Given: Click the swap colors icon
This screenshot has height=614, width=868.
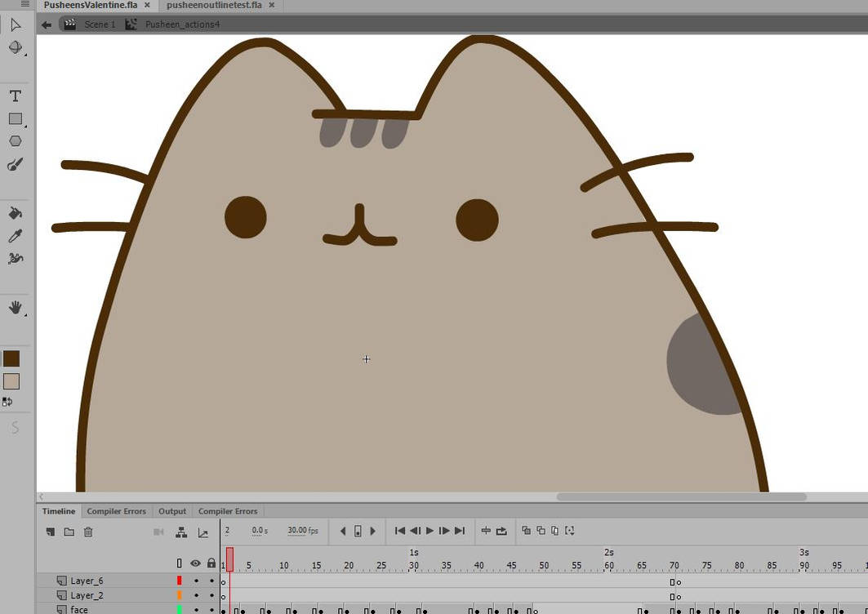Looking at the screenshot, I should click(7, 402).
